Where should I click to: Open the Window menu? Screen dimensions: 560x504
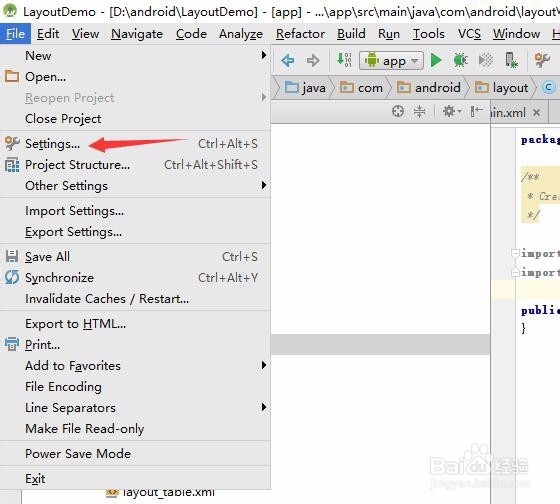click(x=516, y=34)
